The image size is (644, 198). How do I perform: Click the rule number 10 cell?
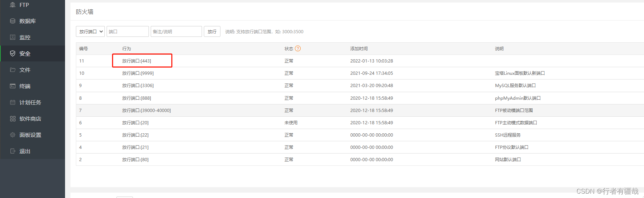pos(82,73)
